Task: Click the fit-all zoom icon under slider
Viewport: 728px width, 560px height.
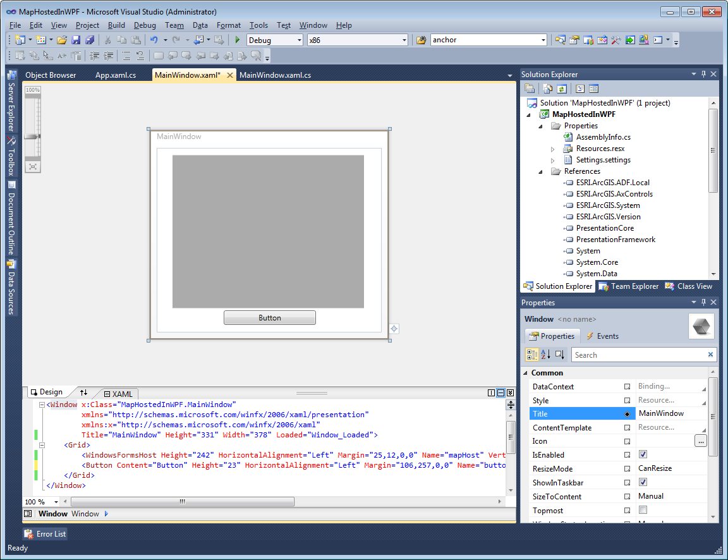Action: tap(33, 166)
